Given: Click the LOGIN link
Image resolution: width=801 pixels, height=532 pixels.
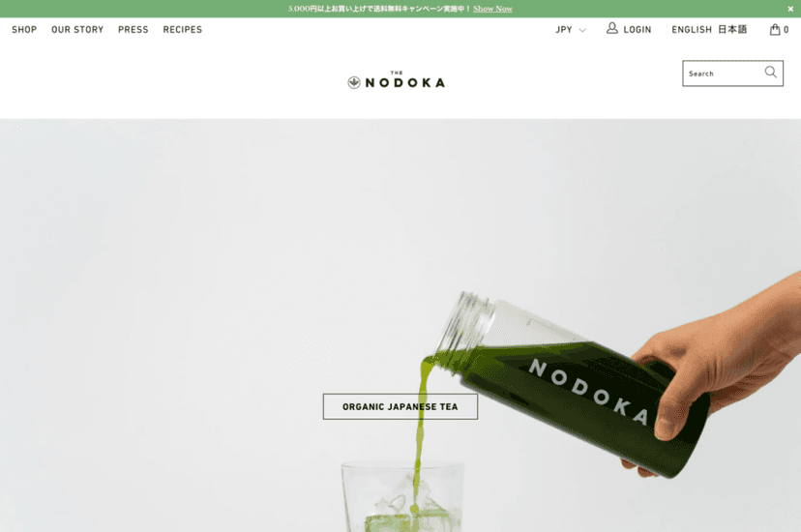Looking at the screenshot, I should point(637,30).
